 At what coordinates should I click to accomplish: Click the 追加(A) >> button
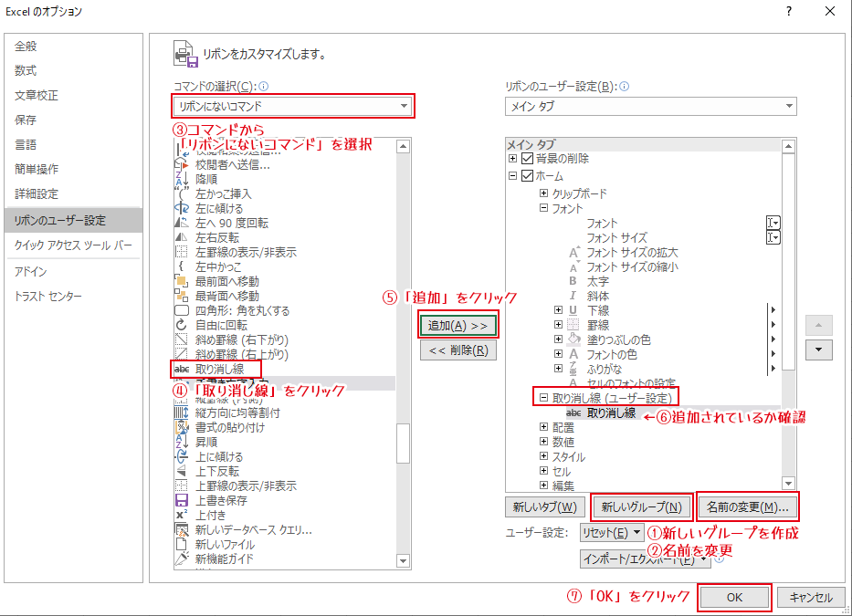(x=458, y=326)
